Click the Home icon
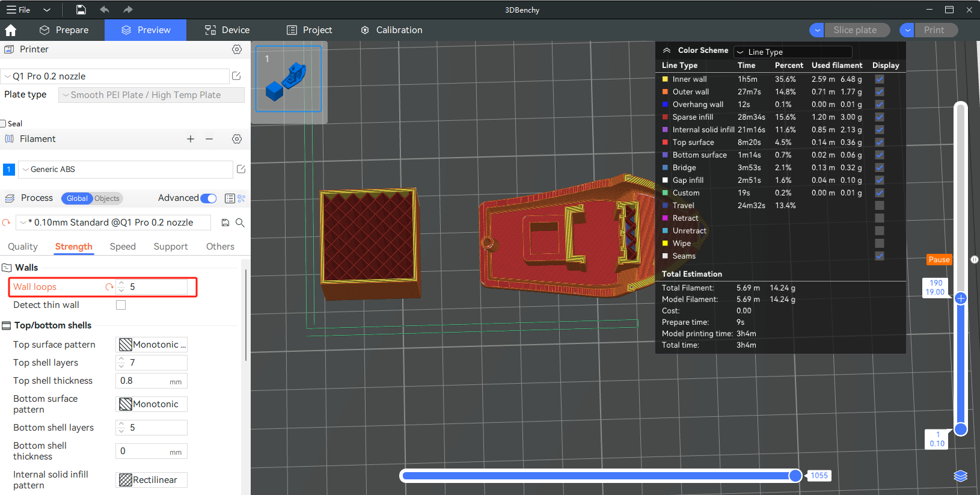This screenshot has width=980, height=495. click(10, 30)
